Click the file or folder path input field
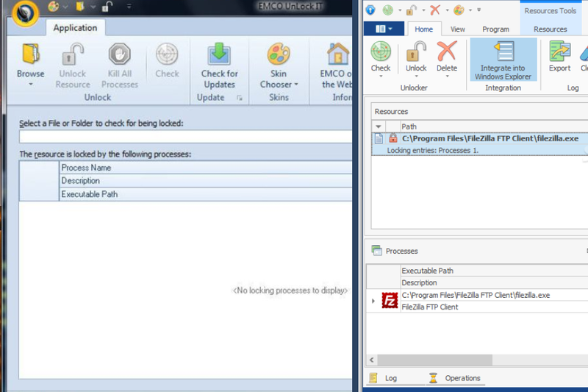The width and height of the screenshot is (588, 392). coord(186,137)
